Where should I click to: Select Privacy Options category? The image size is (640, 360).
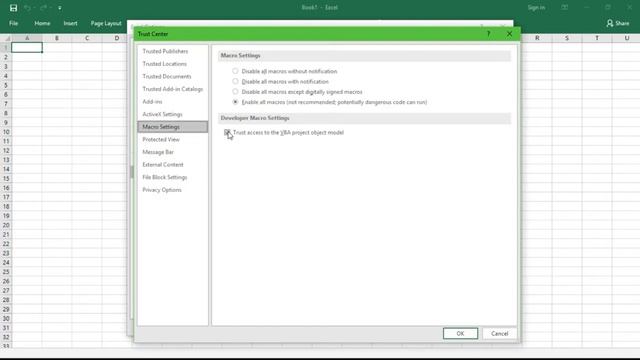coord(173,190)
